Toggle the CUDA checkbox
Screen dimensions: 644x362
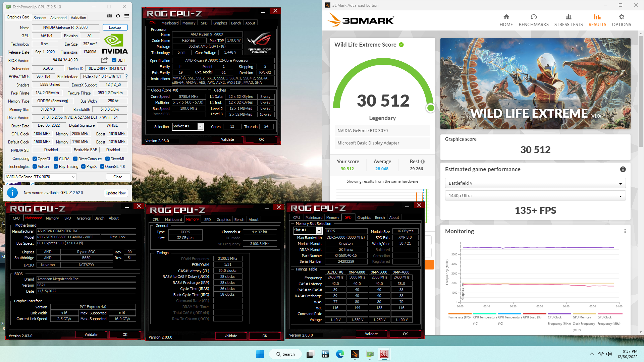(56, 159)
